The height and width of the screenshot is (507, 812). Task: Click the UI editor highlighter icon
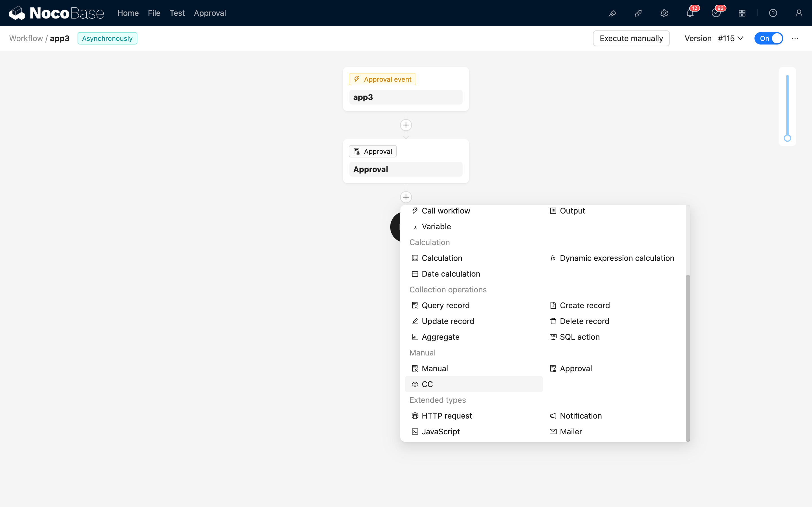click(612, 13)
